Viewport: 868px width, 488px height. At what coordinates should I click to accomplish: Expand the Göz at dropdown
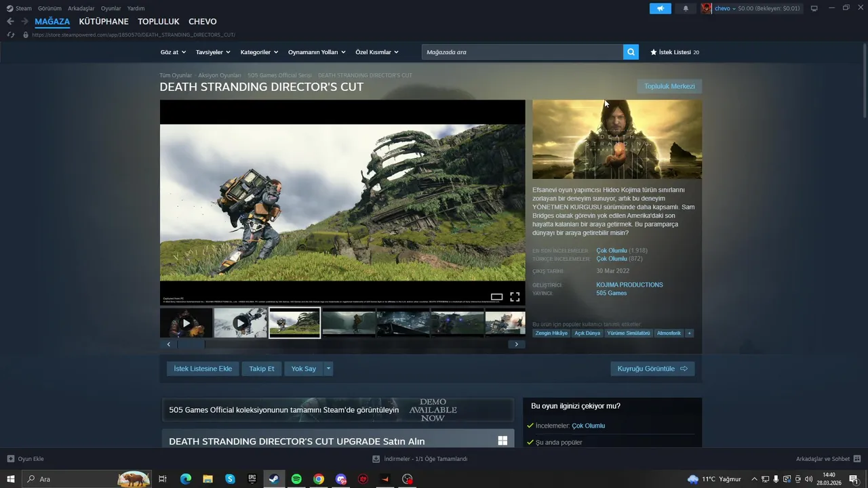[172, 52]
